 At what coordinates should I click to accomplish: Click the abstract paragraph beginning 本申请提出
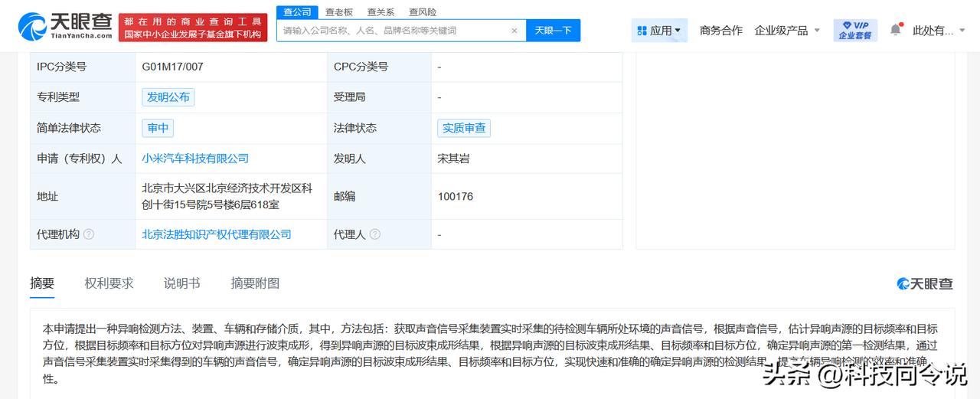(490, 354)
